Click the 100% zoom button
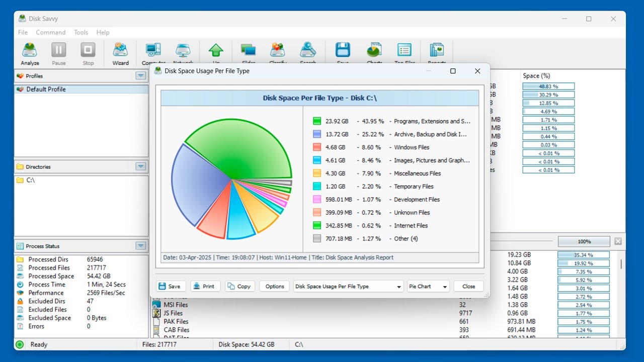Screen dimensions: 644x362 pos(584,241)
